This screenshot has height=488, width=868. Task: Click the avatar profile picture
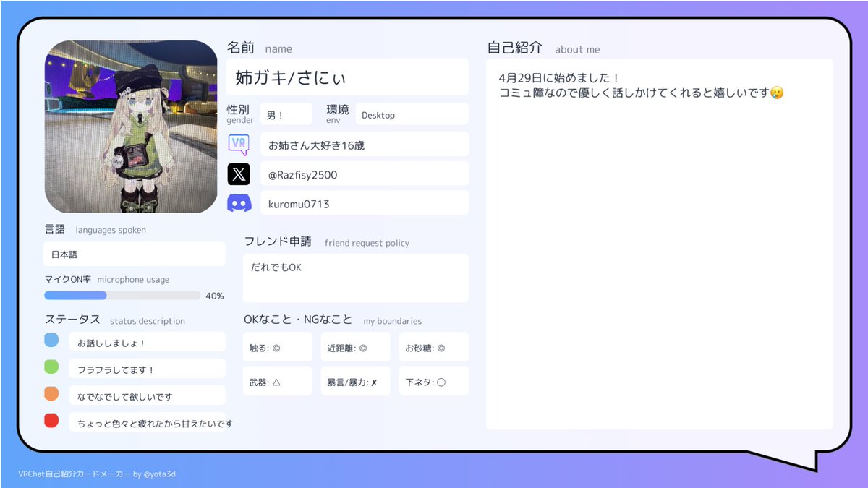click(131, 127)
